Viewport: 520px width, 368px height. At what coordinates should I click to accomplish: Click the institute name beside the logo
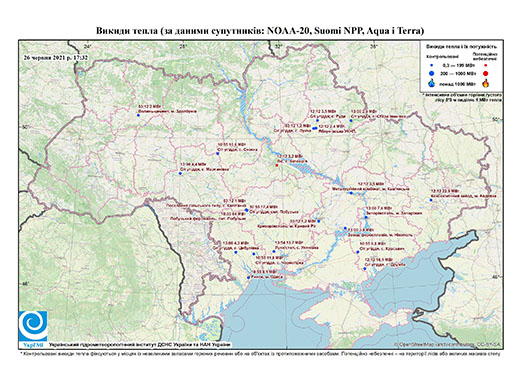click(140, 344)
